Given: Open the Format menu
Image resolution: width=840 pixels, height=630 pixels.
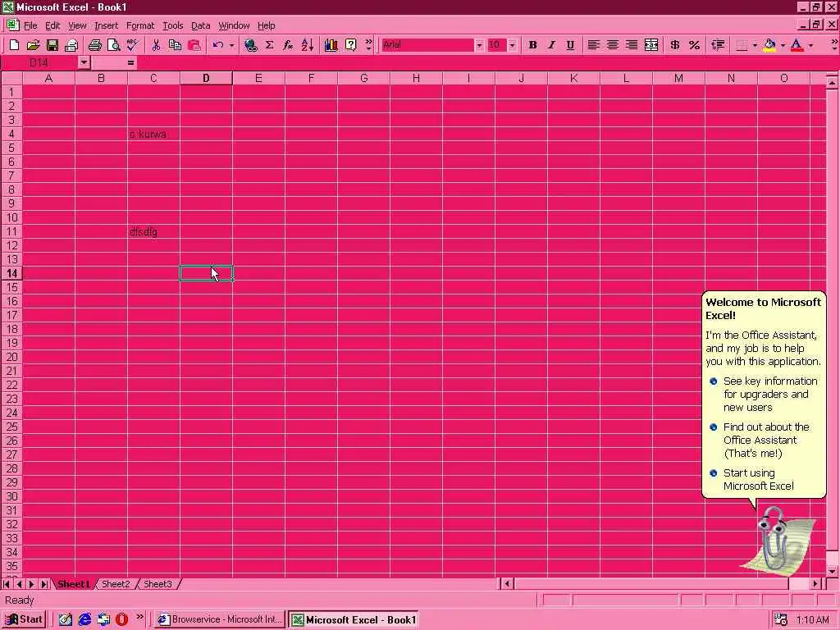Looking at the screenshot, I should click(140, 25).
